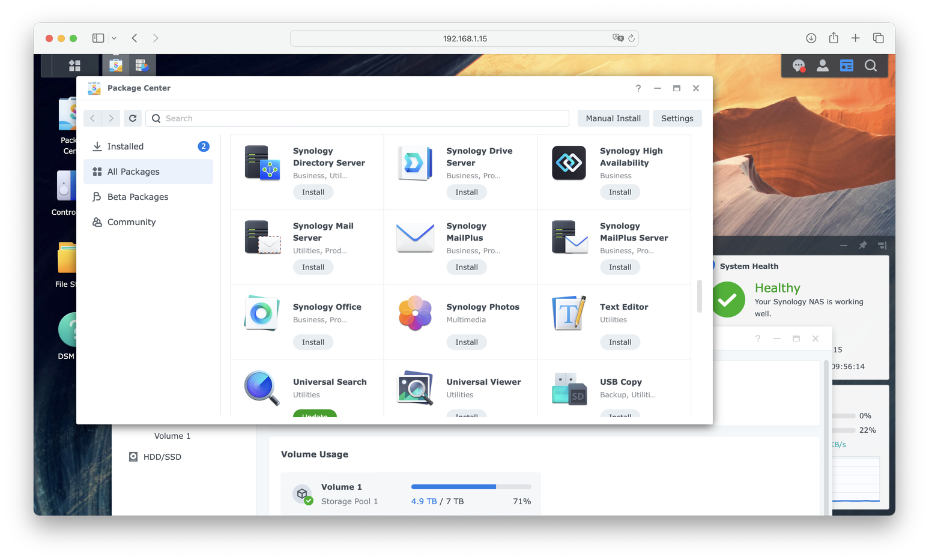Select HDD/SSD in Storage Manager sidebar
This screenshot has width=929, height=560.
(155, 456)
